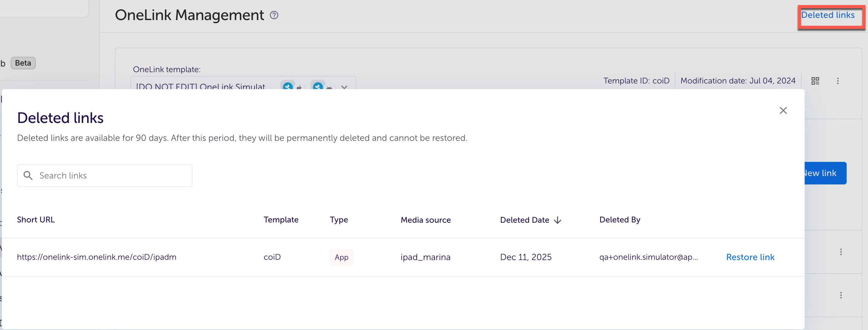Click the search magnifier icon
Viewport: 868px width, 330px height.
point(28,175)
